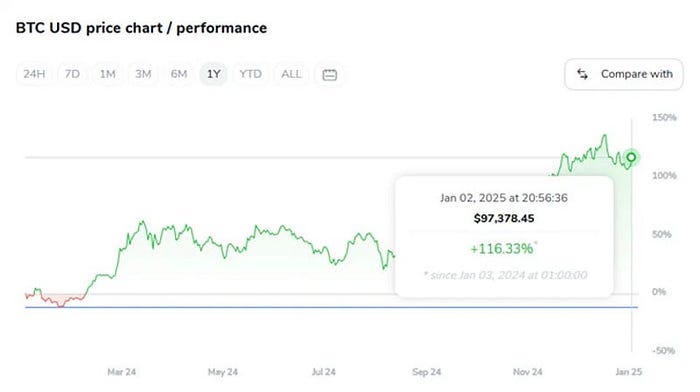Choose the YTD time range
Image resolution: width=700 pixels, height=392 pixels.
click(x=250, y=74)
